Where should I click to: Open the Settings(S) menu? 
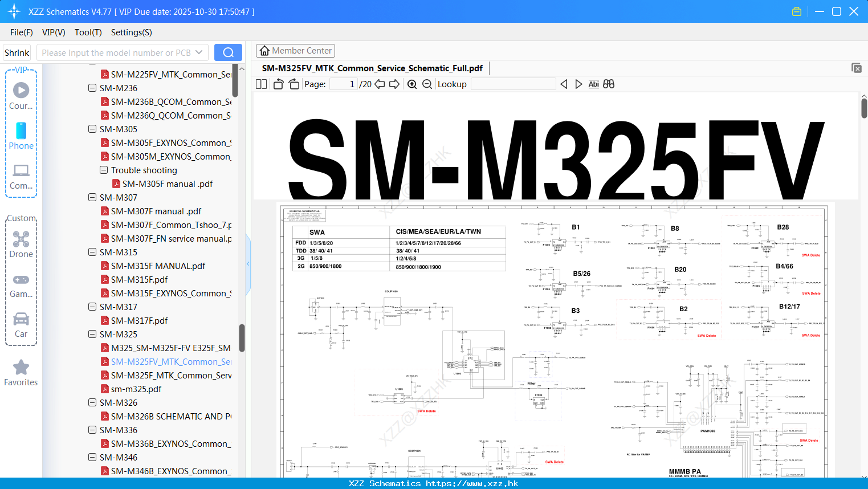coord(132,32)
